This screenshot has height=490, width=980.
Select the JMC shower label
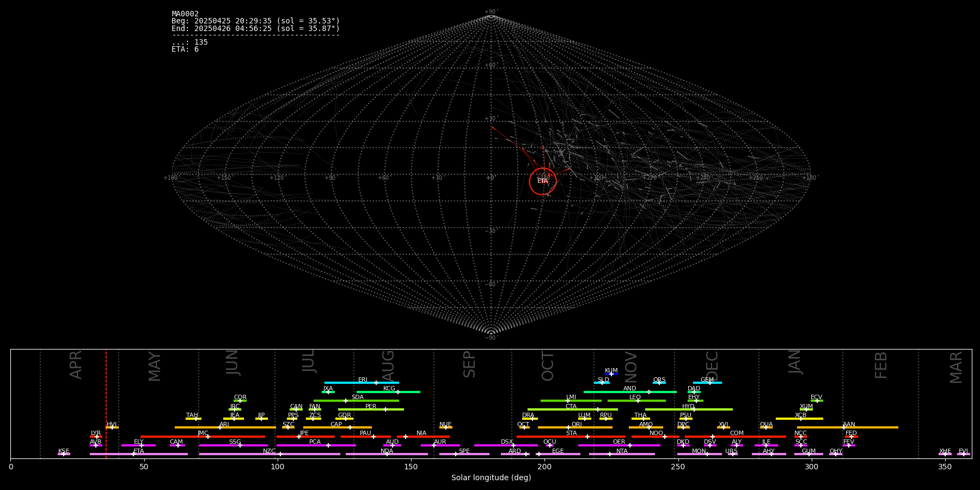coord(203,433)
